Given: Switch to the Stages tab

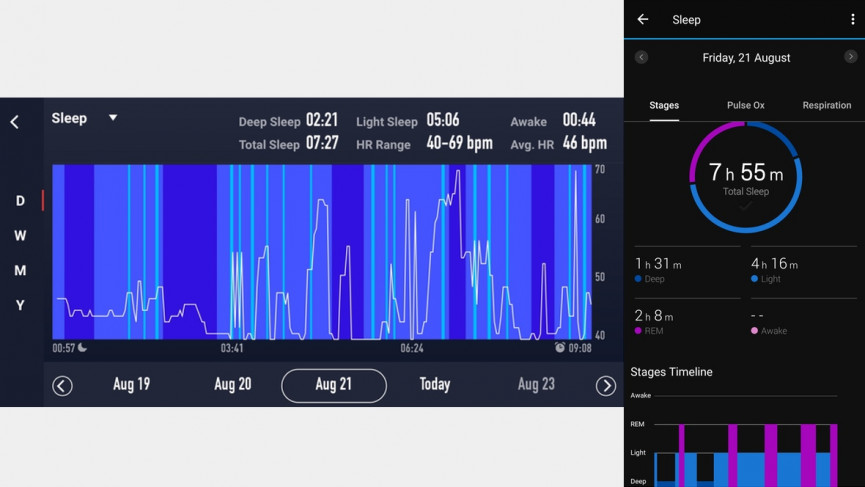Looking at the screenshot, I should click(664, 105).
